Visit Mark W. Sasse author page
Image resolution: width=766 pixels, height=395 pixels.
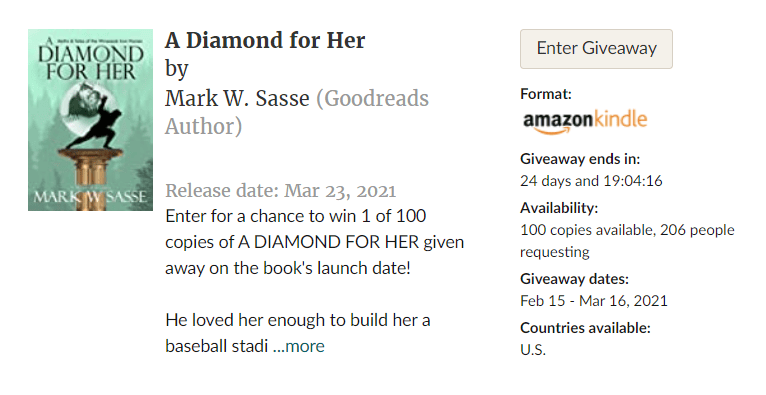(x=237, y=98)
